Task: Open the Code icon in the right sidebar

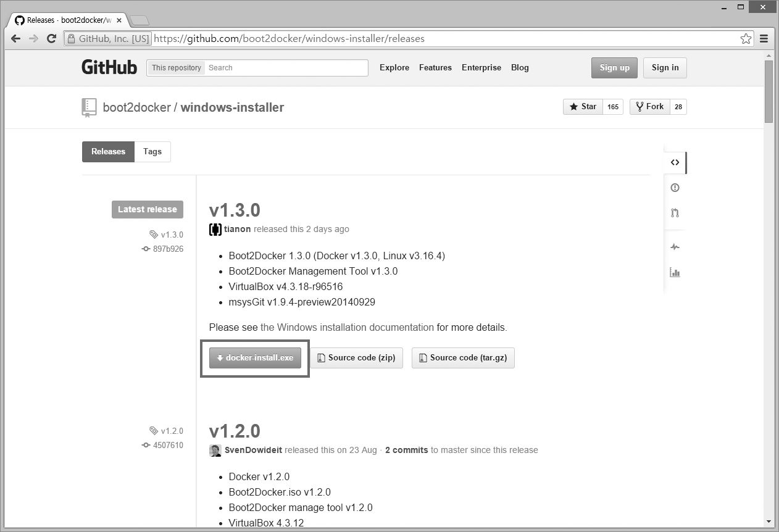Action: (675, 162)
